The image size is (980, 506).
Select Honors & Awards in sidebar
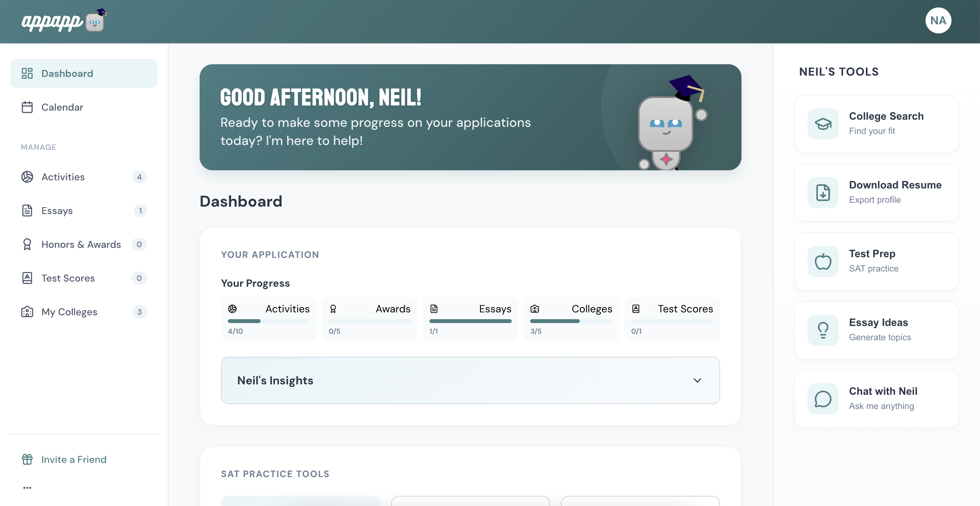pos(84,245)
